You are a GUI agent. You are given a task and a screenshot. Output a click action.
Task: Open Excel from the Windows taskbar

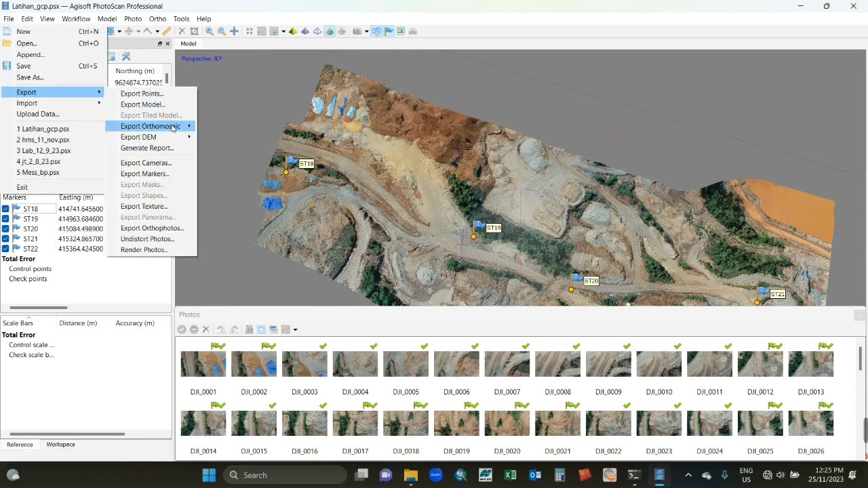point(510,475)
